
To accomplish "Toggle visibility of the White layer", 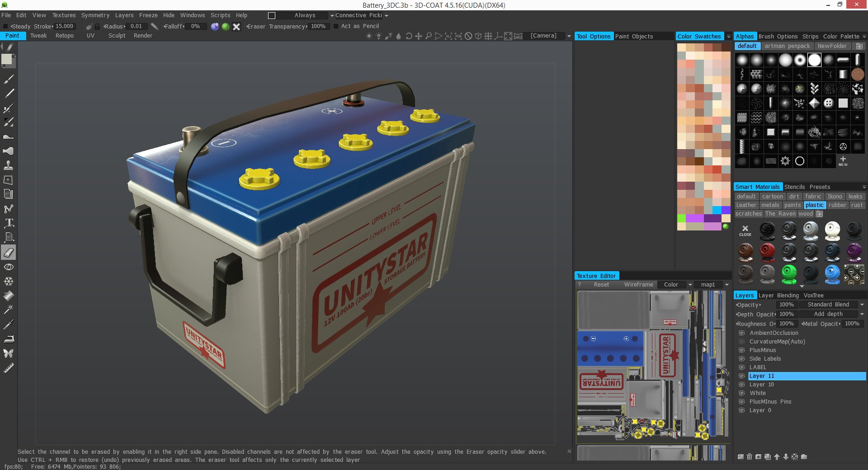I will pyautogui.click(x=741, y=393).
